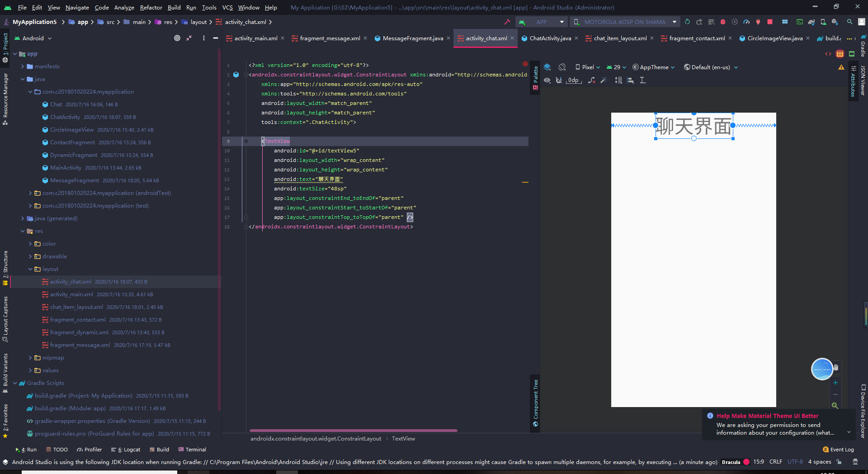
Task: Click the Select Opened File target icon
Action: pyautogui.click(x=177, y=38)
